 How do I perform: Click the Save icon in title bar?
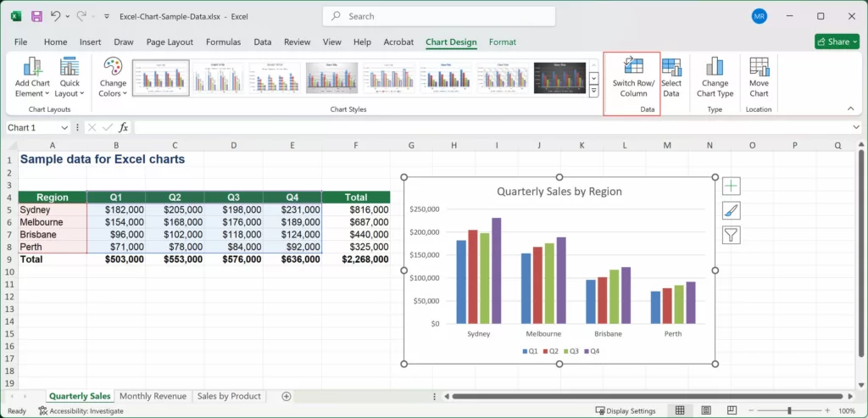click(36, 16)
